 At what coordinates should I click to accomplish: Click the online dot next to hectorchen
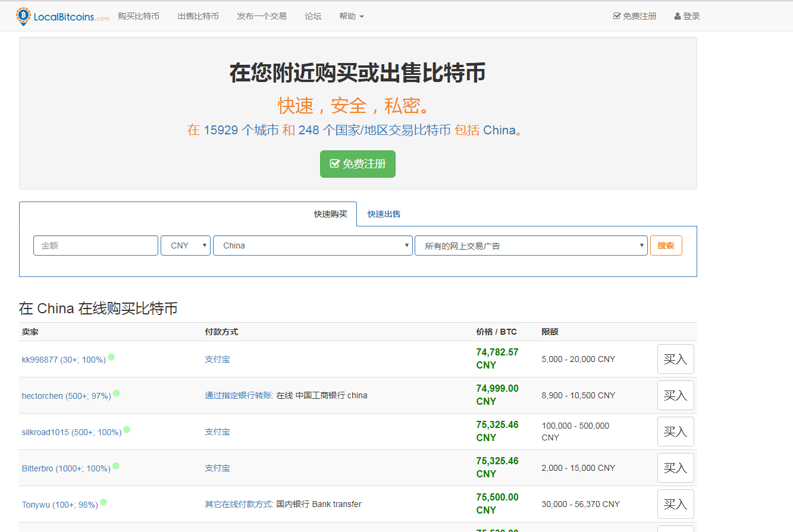[118, 392]
